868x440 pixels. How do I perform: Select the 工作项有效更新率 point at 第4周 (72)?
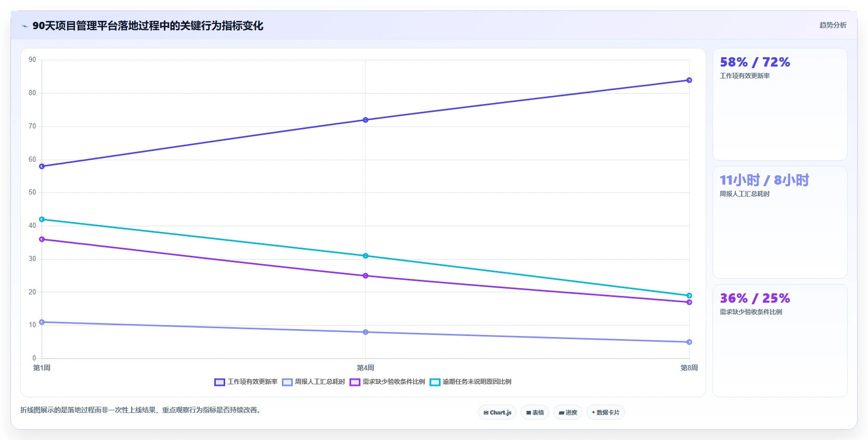coord(366,120)
